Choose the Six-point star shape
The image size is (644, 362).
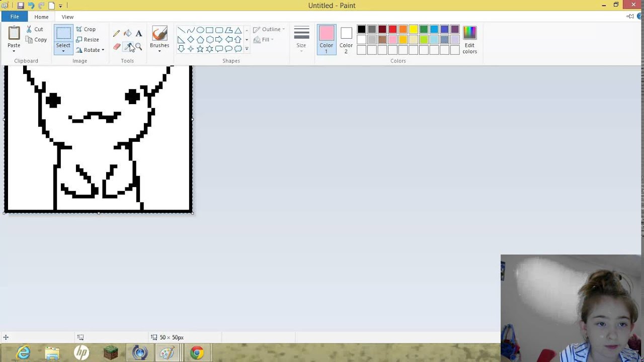(210, 49)
